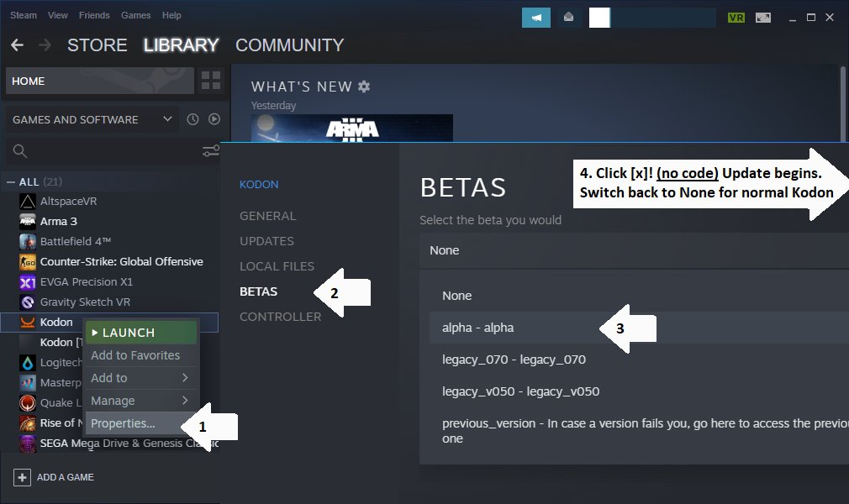Open the CONTROLLER properties section

[281, 317]
